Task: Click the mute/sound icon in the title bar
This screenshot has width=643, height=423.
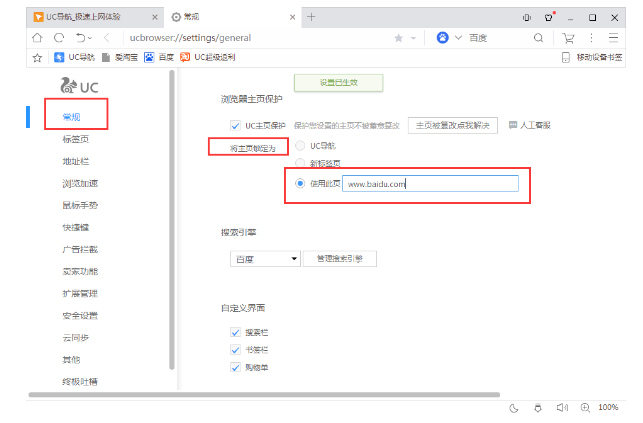Action: [527, 17]
